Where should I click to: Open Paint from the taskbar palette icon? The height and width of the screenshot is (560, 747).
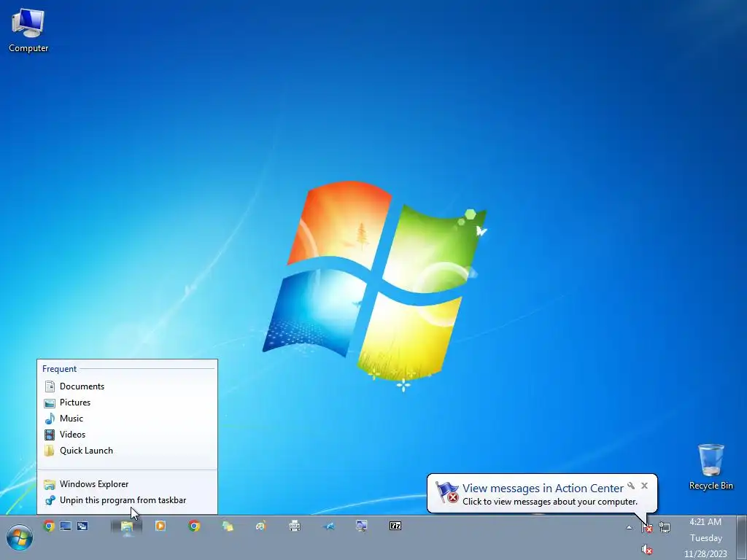tap(260, 526)
